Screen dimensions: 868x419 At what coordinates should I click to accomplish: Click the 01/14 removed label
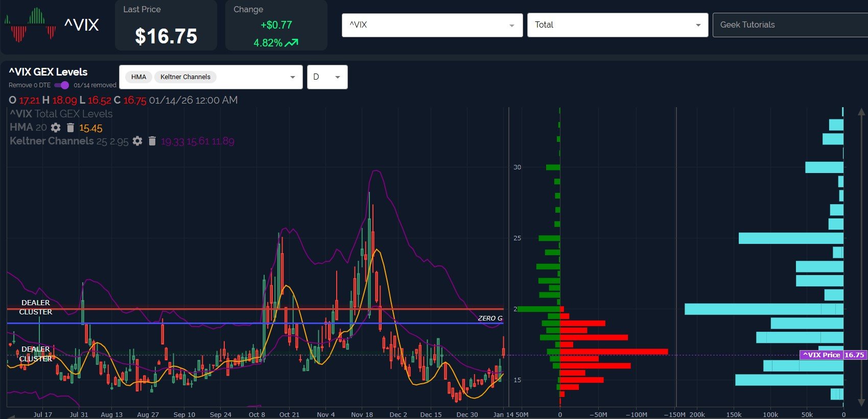coord(95,85)
